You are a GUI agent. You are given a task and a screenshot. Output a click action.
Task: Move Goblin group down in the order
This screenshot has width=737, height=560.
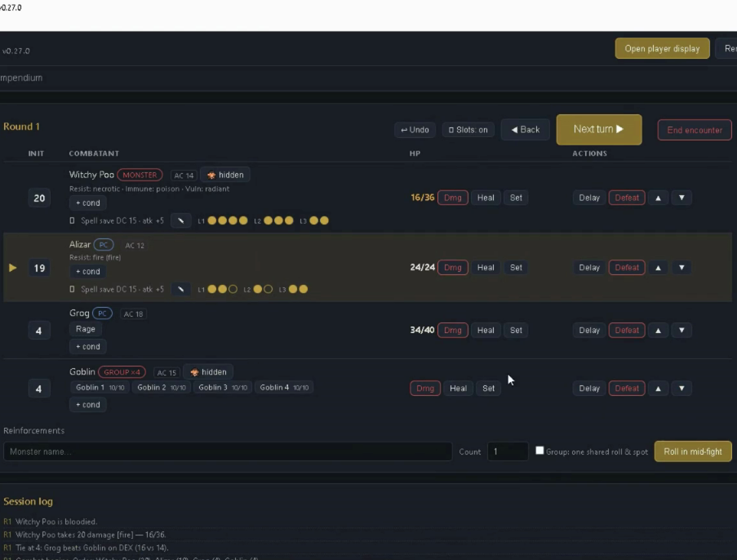682,389
